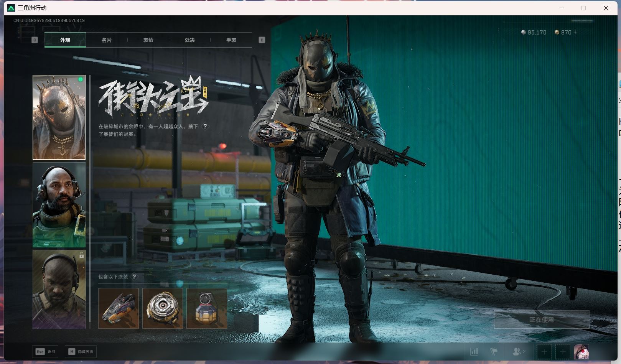Click the first empty squad slot plus
This screenshot has width=621, height=364.
coord(544,351)
